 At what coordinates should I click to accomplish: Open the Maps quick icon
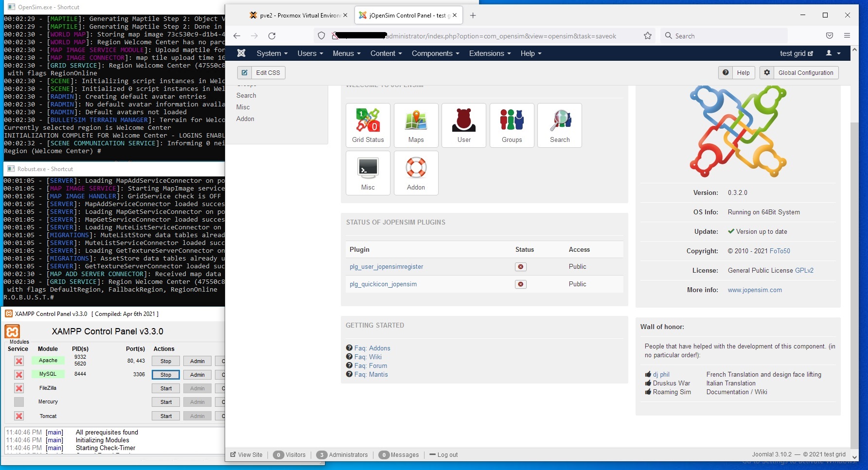click(x=416, y=125)
